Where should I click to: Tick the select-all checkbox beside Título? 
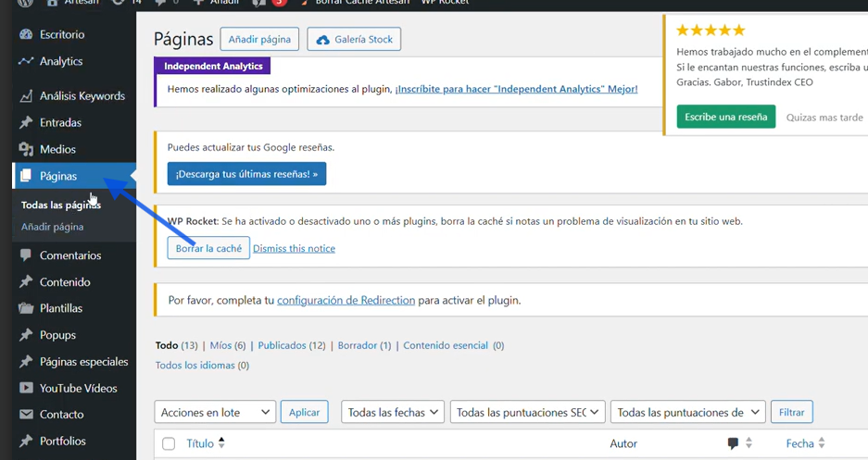[x=169, y=443]
